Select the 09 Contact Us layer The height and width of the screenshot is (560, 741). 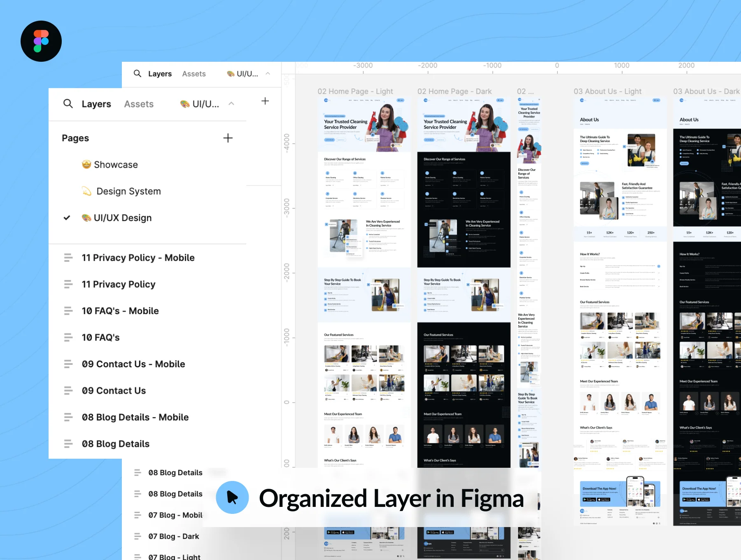[114, 391]
